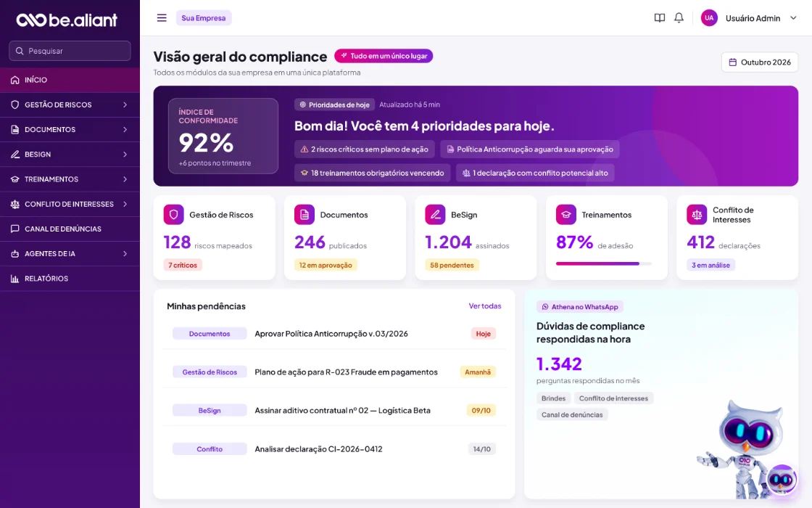Open the Outubro 2026 date selector

pyautogui.click(x=760, y=62)
